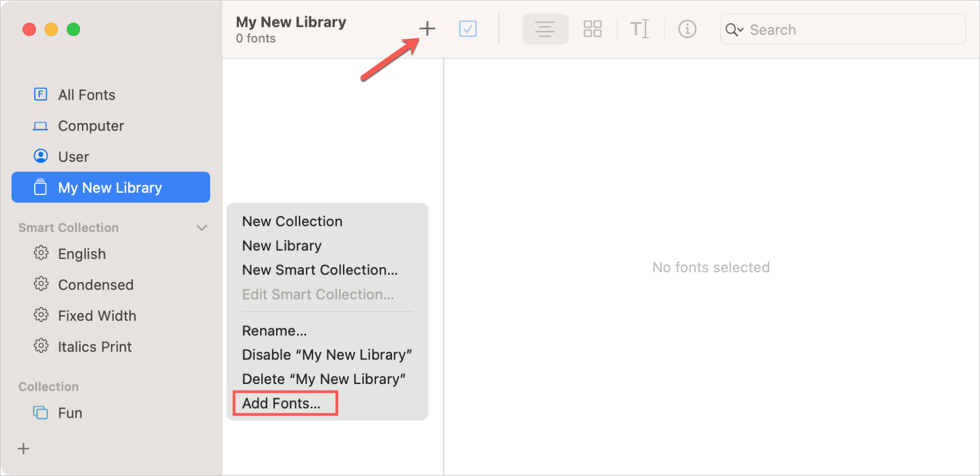This screenshot has height=476, width=980.
Task: Select Computer in the sidebar
Action: point(111,126)
